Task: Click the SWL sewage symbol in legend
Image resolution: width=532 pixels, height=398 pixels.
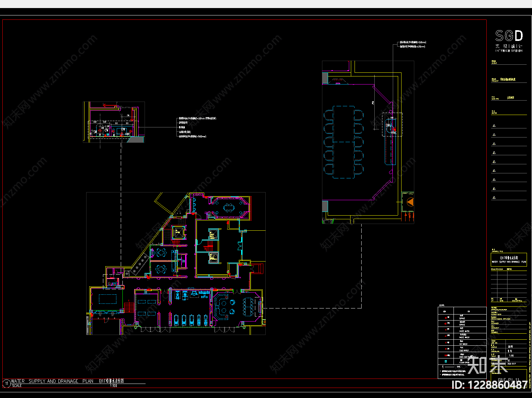Action: click(x=445, y=324)
